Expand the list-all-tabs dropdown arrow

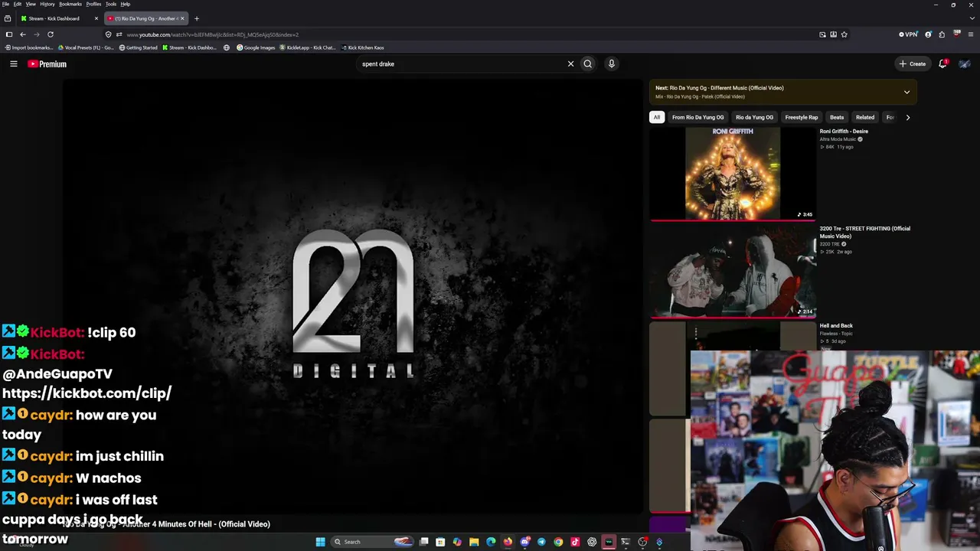(x=971, y=18)
